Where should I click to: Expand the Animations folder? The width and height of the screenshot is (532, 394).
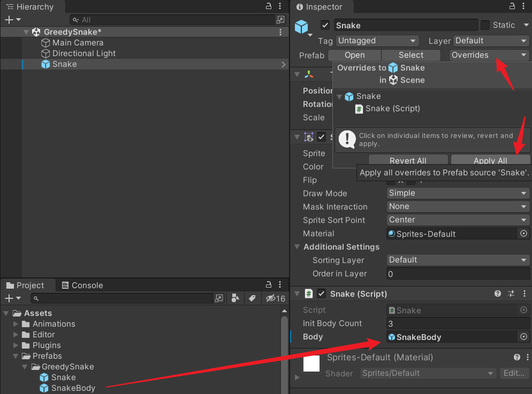[x=16, y=324]
